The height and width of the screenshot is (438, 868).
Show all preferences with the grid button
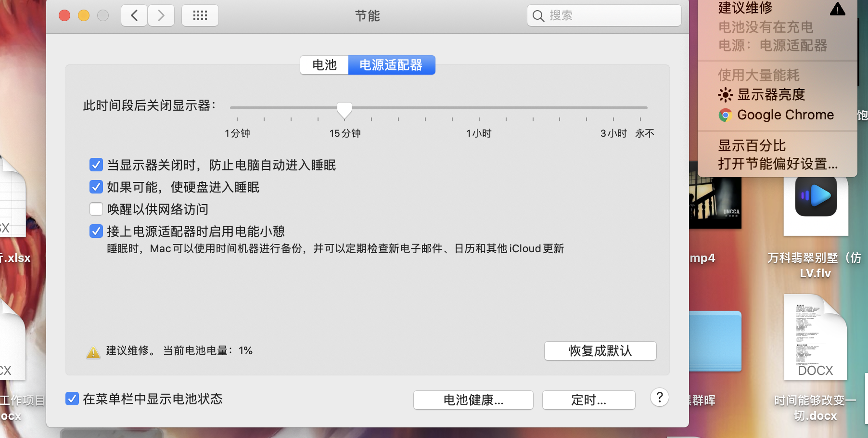200,15
